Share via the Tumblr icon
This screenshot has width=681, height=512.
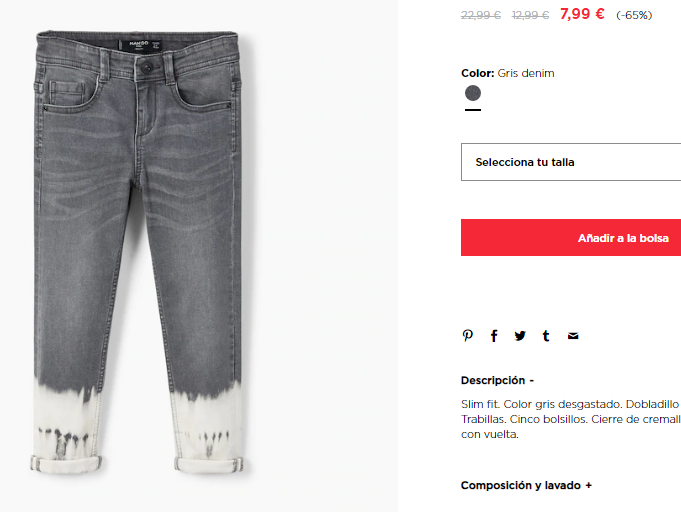coord(546,336)
